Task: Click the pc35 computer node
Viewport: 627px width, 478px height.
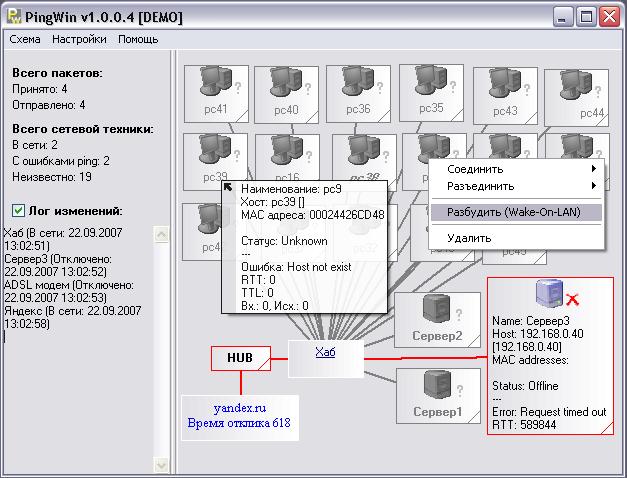Action: pos(430,83)
